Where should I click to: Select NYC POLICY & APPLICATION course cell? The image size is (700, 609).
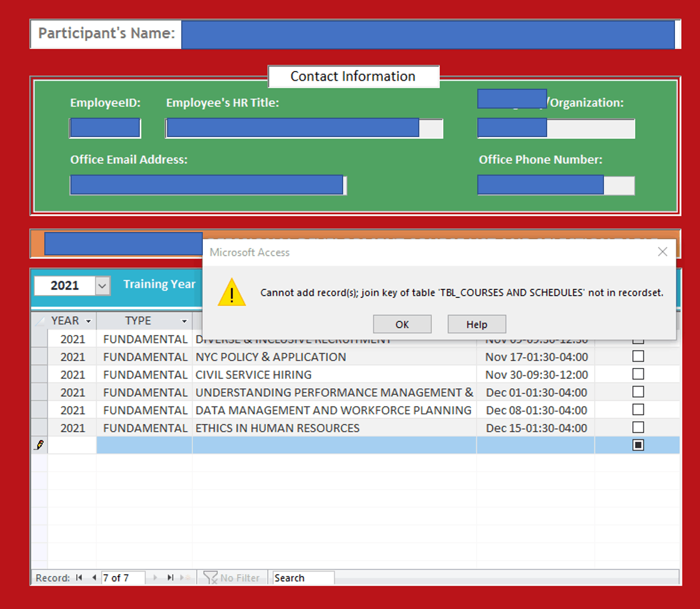point(334,357)
